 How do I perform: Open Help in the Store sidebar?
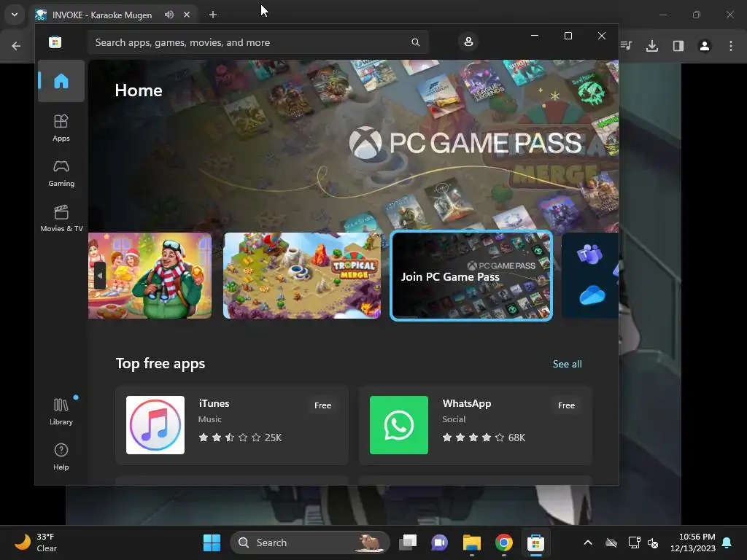point(61,457)
